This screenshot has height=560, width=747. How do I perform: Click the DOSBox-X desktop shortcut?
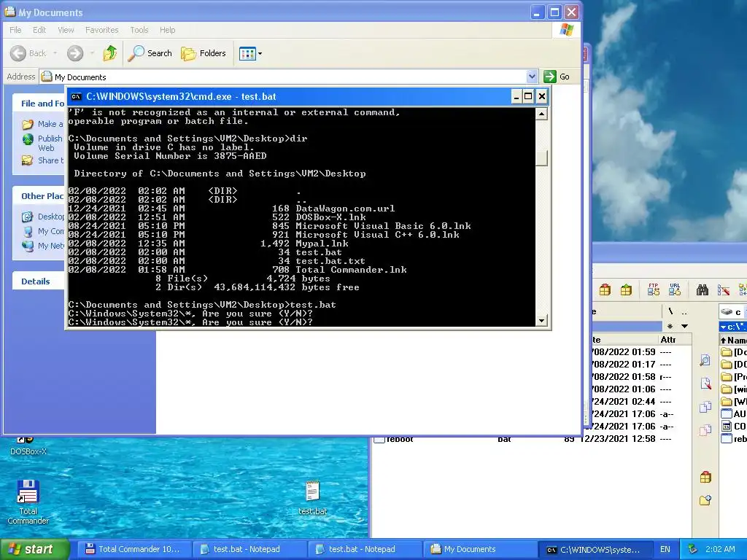(x=28, y=446)
